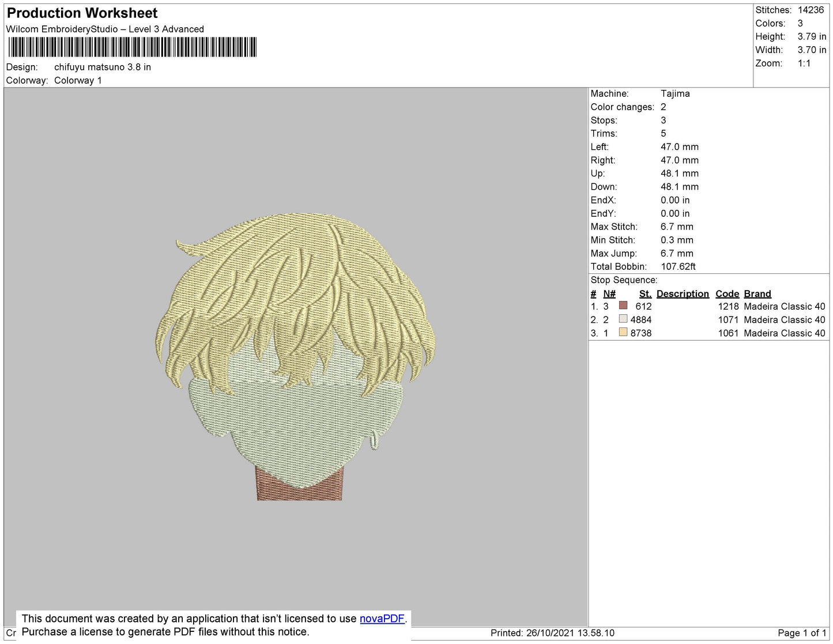Click the 'Description' column header
The image size is (833, 644).
[x=683, y=294]
